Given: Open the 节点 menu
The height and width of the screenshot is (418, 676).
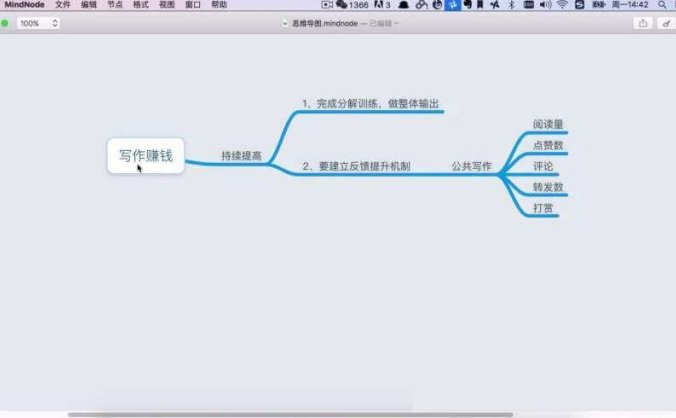Looking at the screenshot, I should tap(114, 5).
